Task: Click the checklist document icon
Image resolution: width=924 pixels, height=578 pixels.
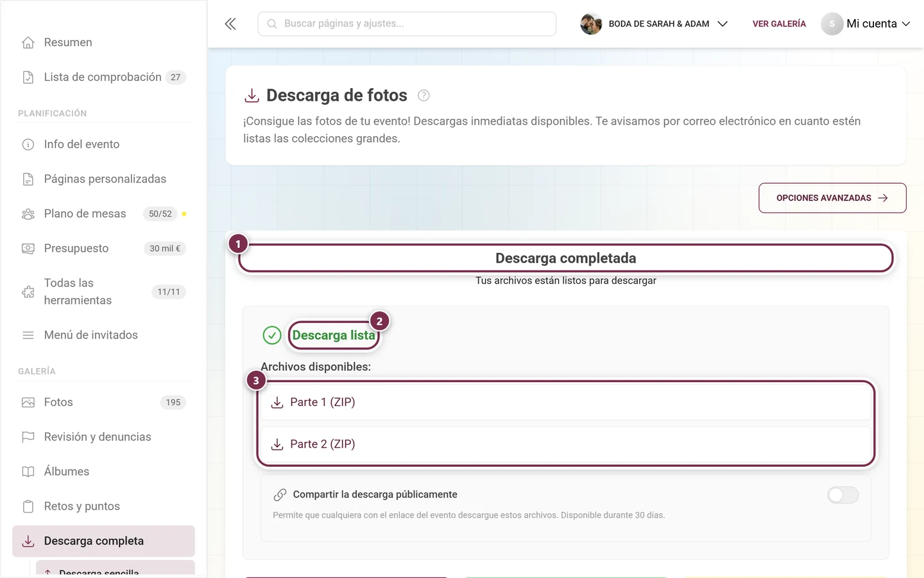Action: point(28,77)
